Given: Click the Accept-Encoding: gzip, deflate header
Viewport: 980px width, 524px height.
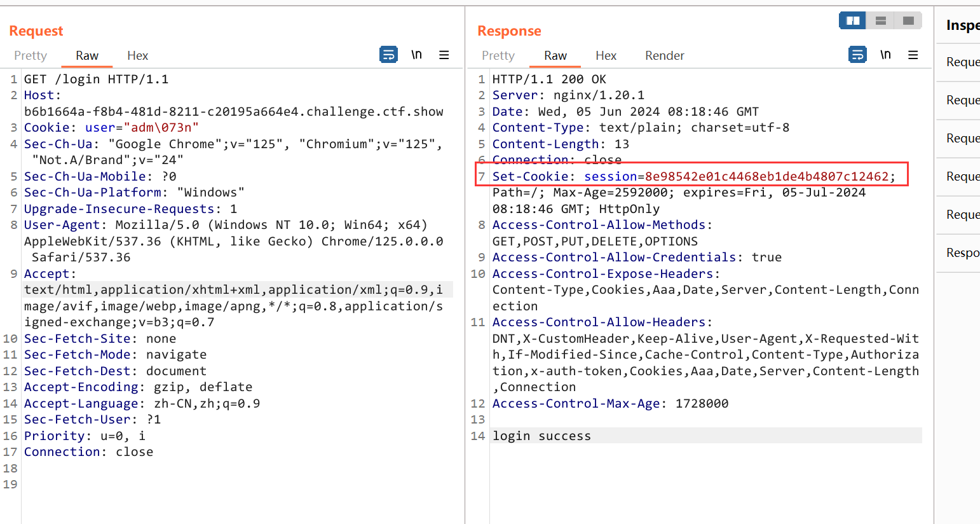Looking at the screenshot, I should 139,387.
